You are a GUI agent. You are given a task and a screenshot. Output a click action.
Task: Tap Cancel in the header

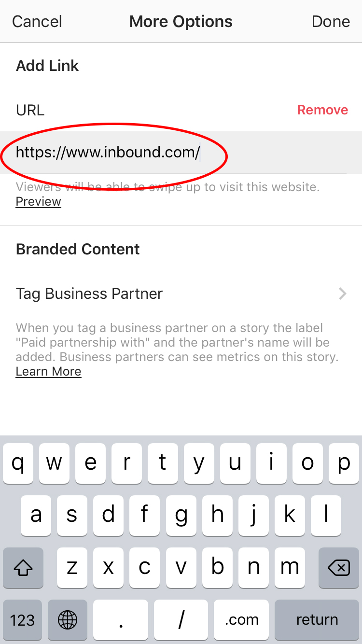pos(37,22)
